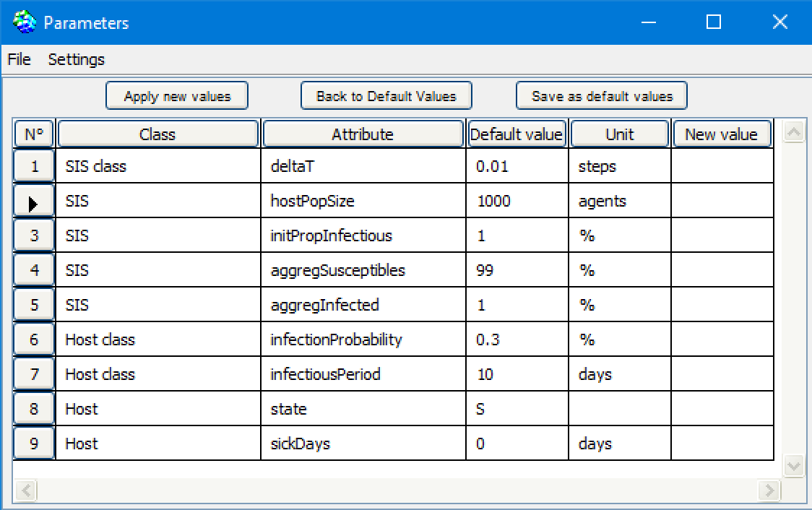The height and width of the screenshot is (510, 812).
Task: Maximize the Parameters window
Action: [714, 22]
